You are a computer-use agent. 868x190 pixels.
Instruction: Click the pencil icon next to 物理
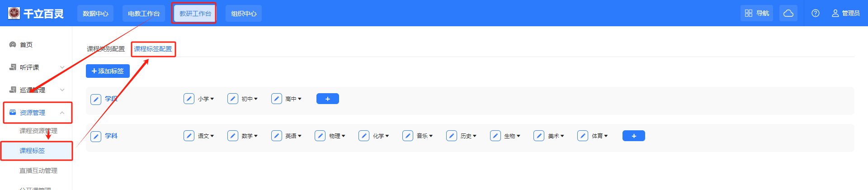click(320, 136)
